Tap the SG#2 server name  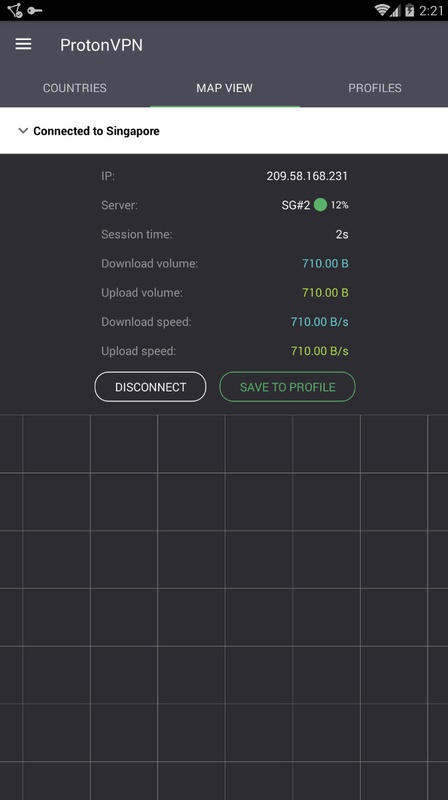coord(295,205)
